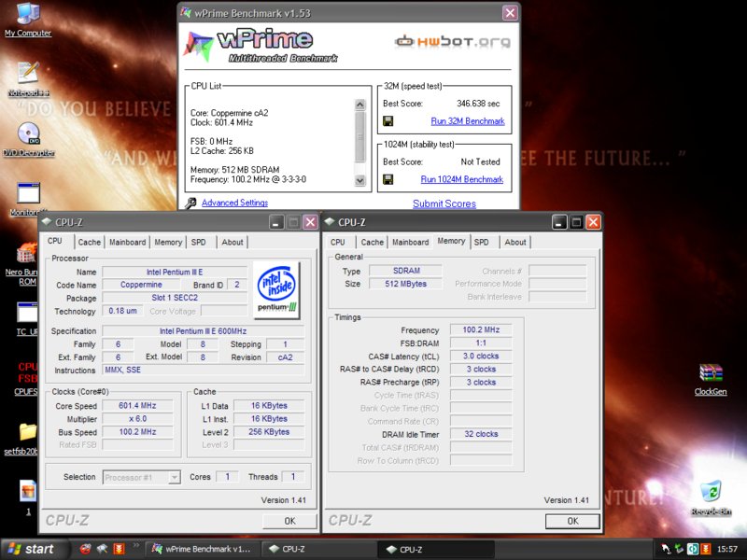Click the Specification Intel Pentium III E 600MHz field

(204, 331)
